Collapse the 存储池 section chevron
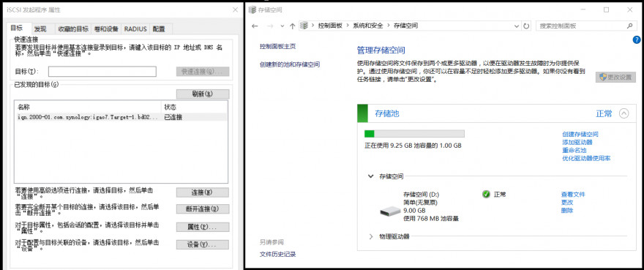 click(x=624, y=114)
